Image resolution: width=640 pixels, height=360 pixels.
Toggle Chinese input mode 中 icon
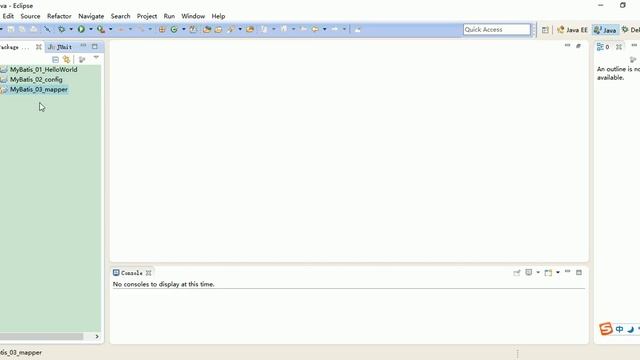click(620, 329)
